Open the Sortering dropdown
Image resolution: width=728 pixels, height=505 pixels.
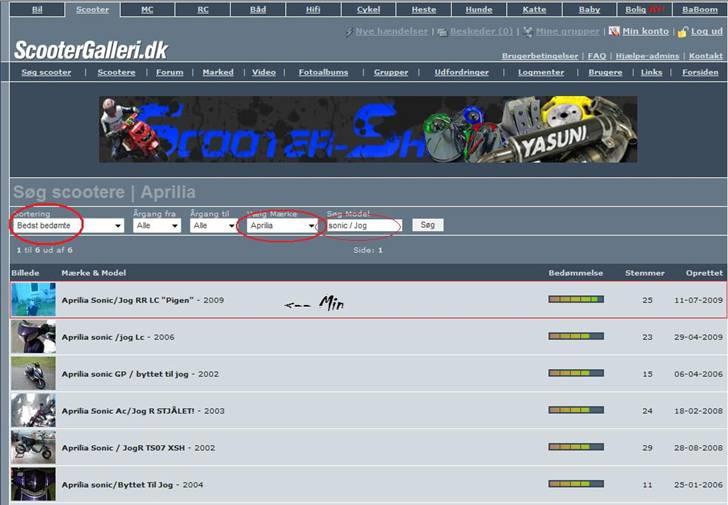68,226
